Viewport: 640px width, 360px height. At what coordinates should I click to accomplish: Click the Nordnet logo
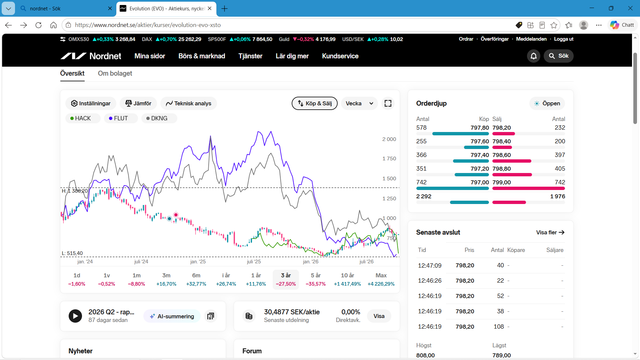pos(91,56)
